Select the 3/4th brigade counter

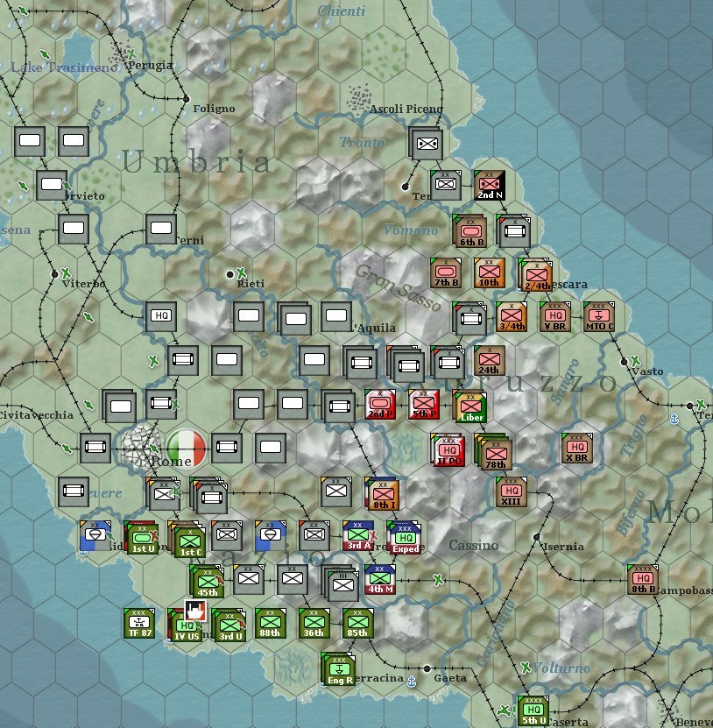click(x=511, y=316)
